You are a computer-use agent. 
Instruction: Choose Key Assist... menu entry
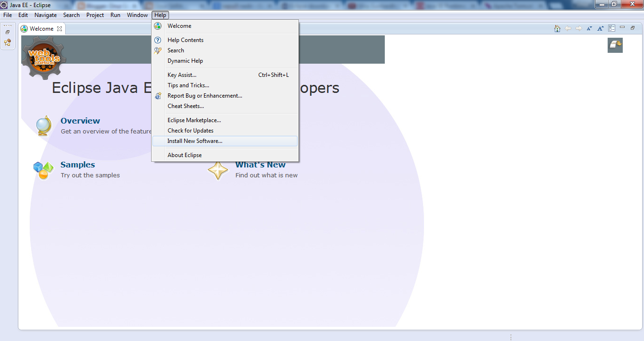[x=225, y=75]
